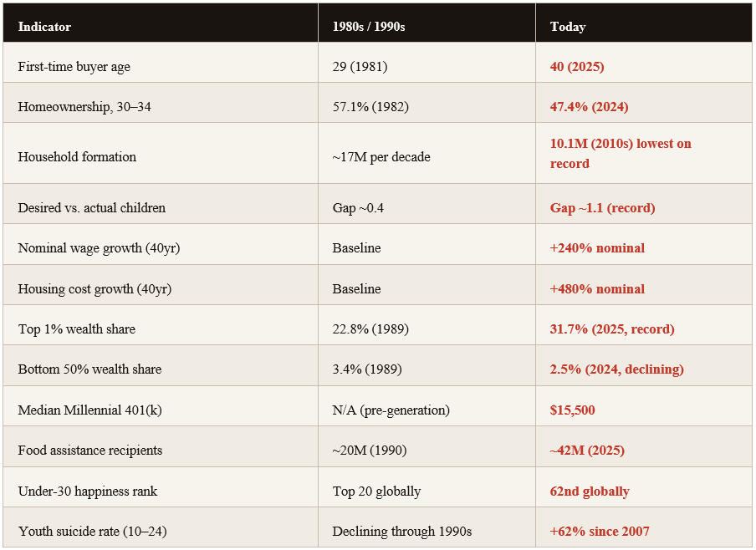Select the Household formation row label
The width and height of the screenshot is (756, 550).
tap(77, 156)
